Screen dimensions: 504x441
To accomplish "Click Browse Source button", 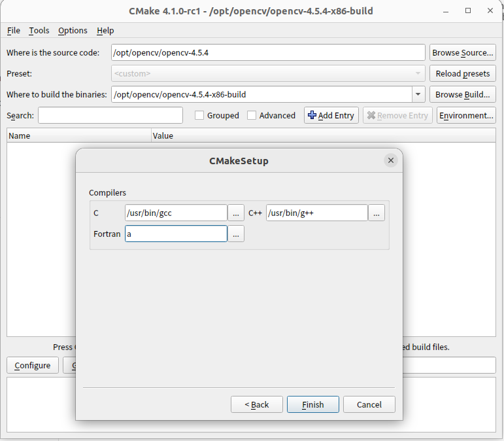I will (x=463, y=52).
